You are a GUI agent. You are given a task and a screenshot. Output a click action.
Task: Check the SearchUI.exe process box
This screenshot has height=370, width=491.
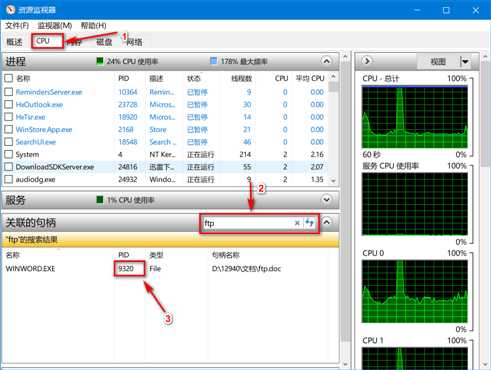click(9, 142)
